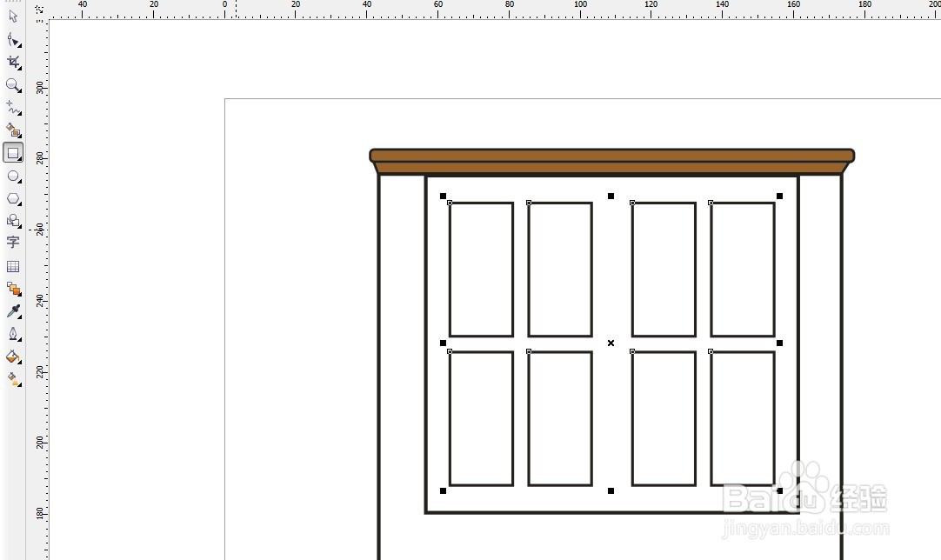Click the top-center selection handle
Viewport: 941px width, 560px height.
[611, 197]
